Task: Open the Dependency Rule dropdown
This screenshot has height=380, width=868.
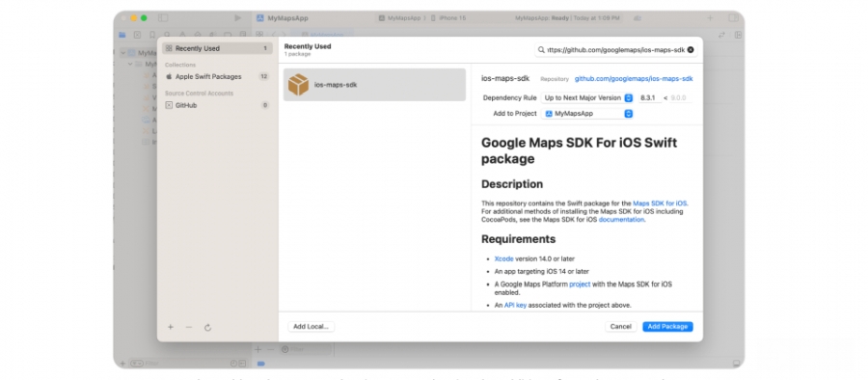Action: point(587,98)
